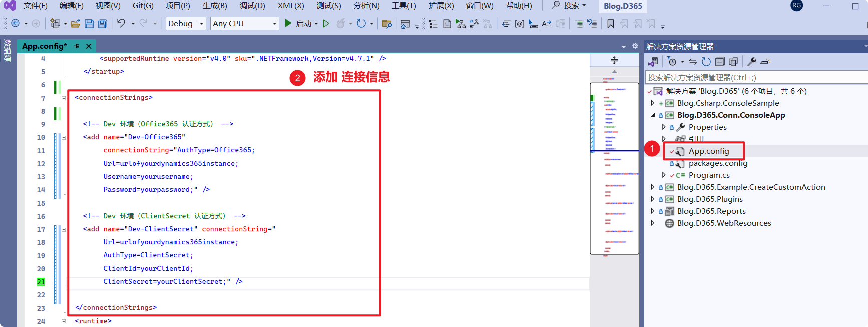The height and width of the screenshot is (327, 868).
Task: Click the RG account avatar
Action: coord(797,6)
